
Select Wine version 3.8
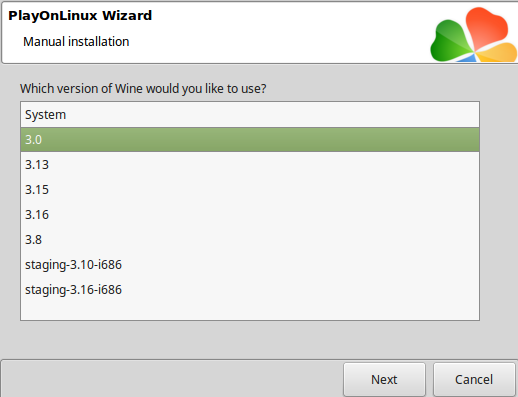coord(250,240)
